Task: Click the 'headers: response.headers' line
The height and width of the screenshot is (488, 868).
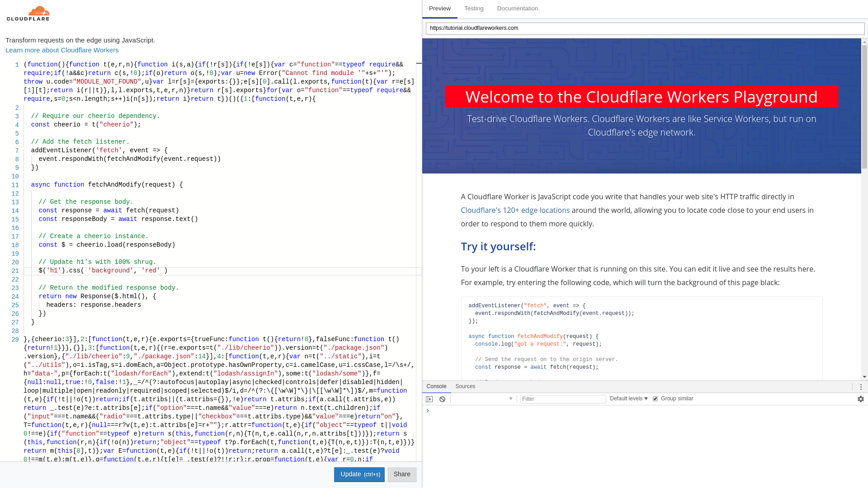Action: 94,305
